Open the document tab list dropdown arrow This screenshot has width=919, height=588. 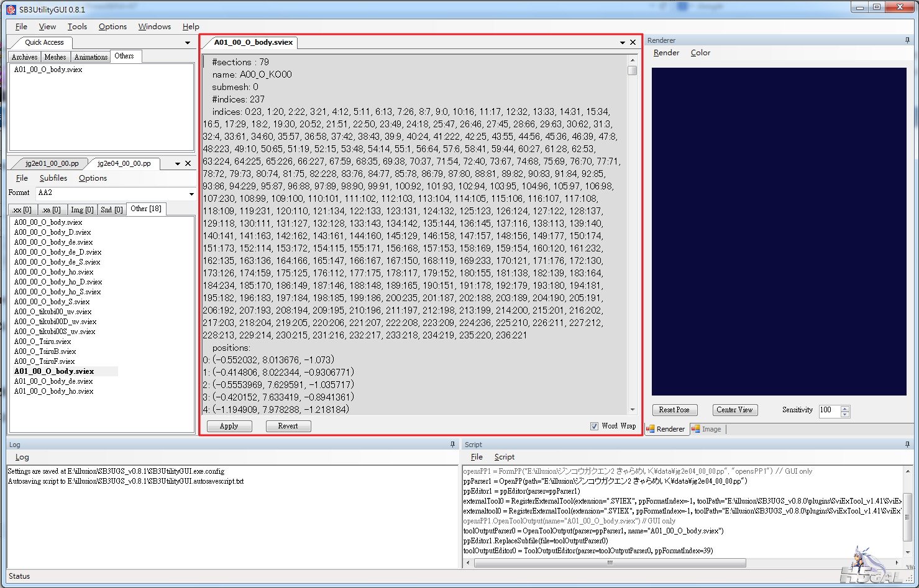click(x=622, y=43)
